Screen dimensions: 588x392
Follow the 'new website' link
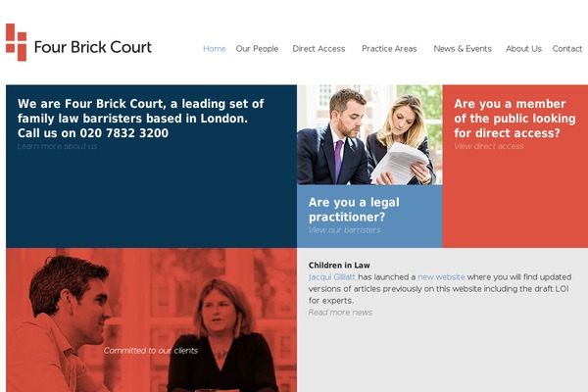coord(441,277)
